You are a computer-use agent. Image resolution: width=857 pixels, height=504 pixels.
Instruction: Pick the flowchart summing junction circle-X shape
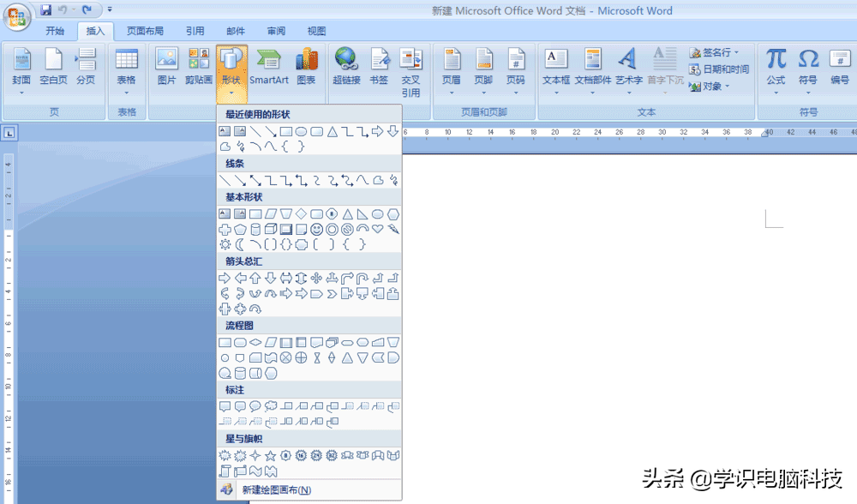[286, 357]
